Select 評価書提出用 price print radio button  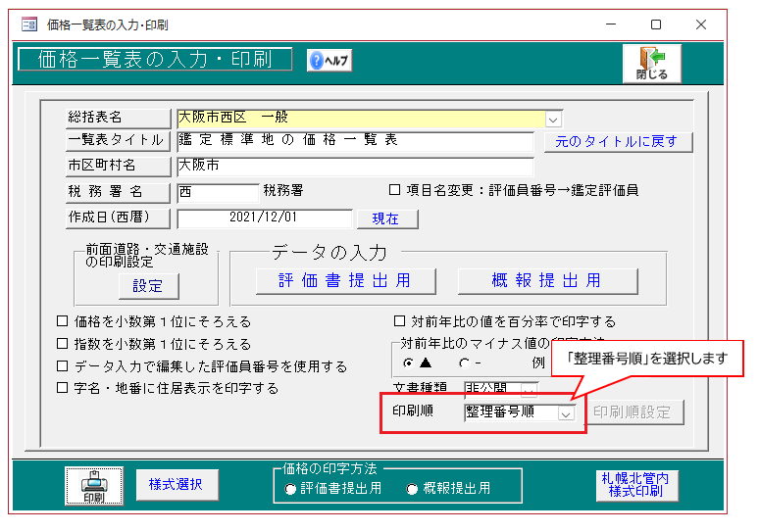(291, 489)
